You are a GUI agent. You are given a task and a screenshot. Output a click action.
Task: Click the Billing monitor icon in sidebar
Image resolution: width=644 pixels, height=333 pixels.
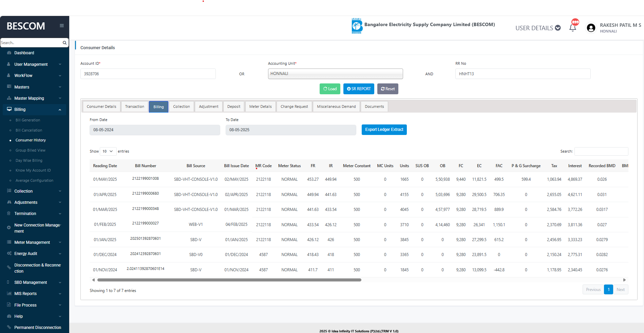coord(9,109)
